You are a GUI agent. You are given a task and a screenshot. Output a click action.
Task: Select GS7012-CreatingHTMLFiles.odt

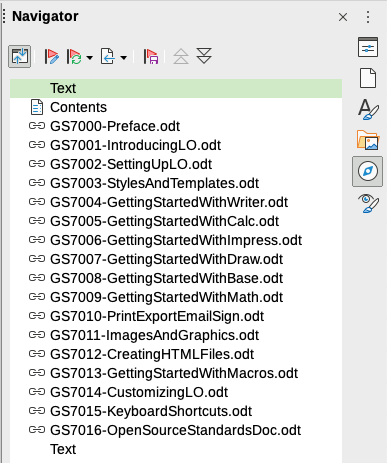click(x=152, y=354)
